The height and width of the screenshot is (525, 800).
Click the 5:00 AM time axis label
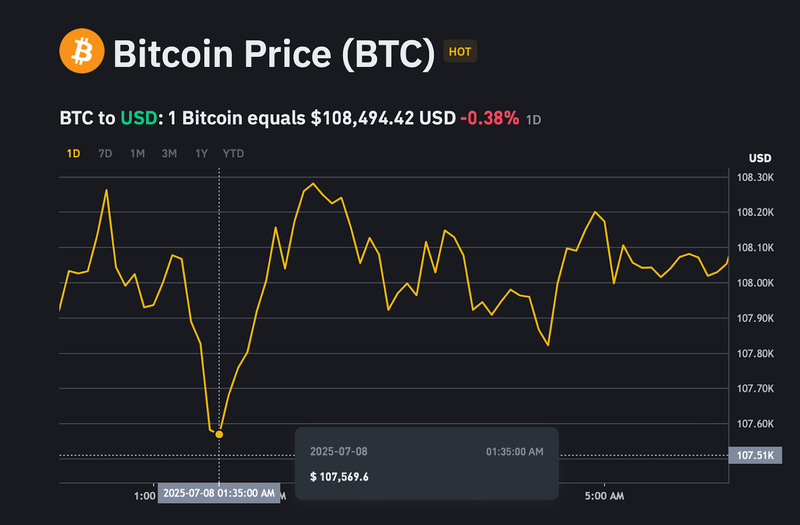pyautogui.click(x=603, y=495)
